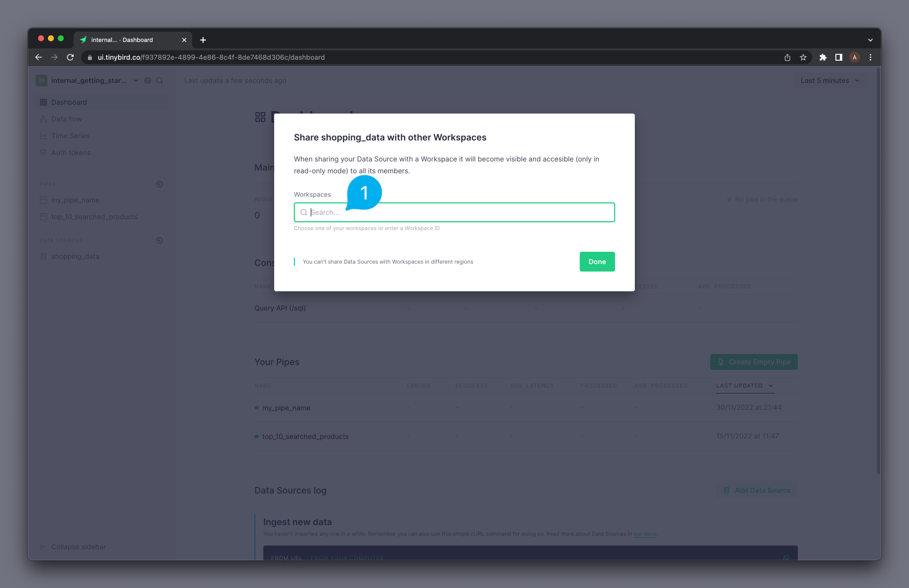
Task: Click the 15/11/2022 at 11:47 timestamp
Action: pos(747,436)
